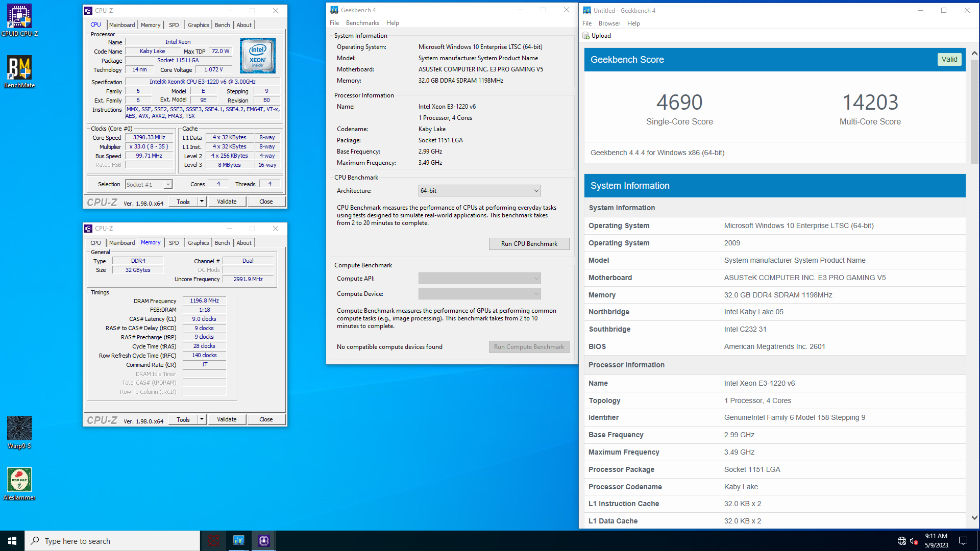Screen dimensions: 980x551
Task: Click the Uncore Frequency 2991.9 MHz value
Action: (x=248, y=280)
